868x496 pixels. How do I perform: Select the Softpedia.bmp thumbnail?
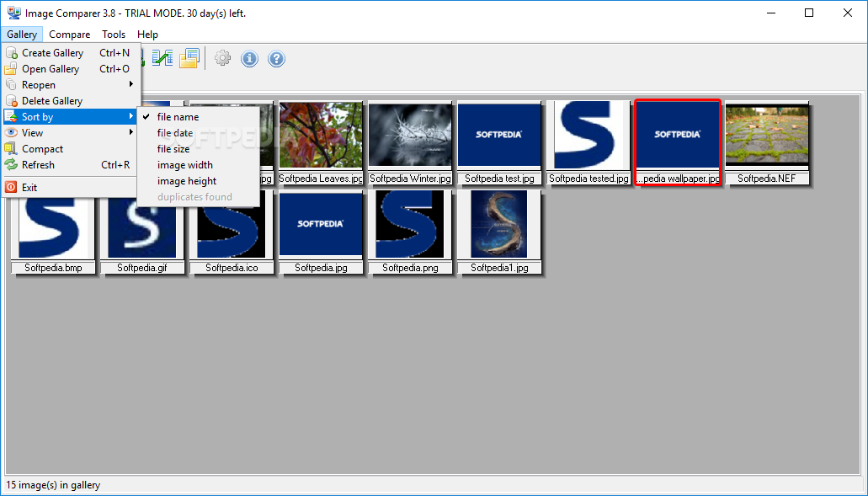tap(53, 232)
